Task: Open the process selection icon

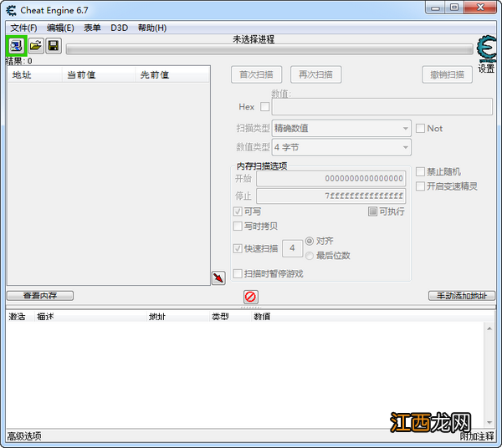Action: (x=16, y=46)
